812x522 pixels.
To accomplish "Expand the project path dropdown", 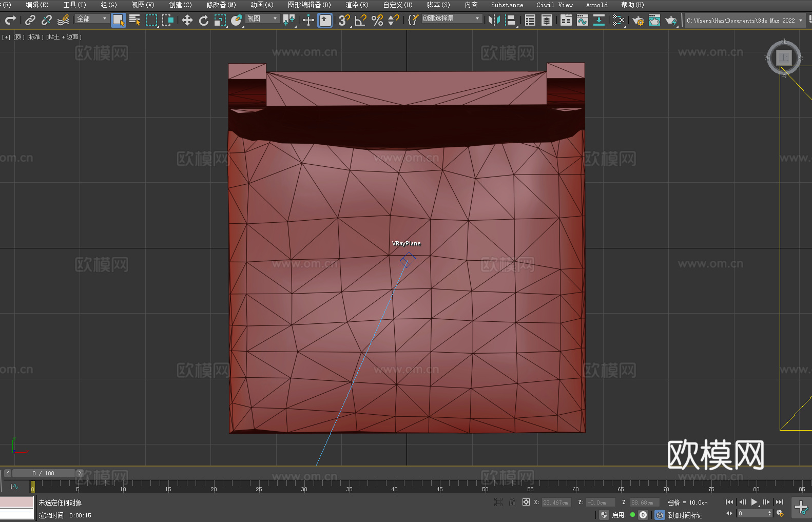I will (x=800, y=21).
